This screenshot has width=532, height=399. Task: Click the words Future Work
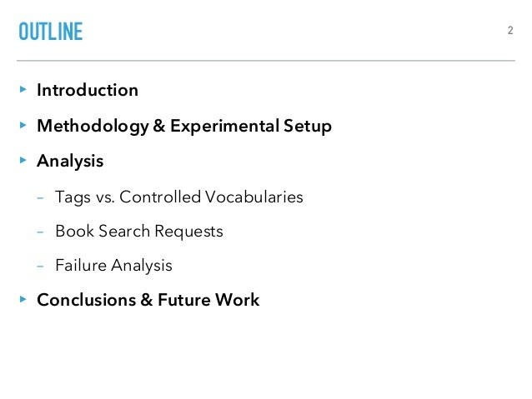208,300
